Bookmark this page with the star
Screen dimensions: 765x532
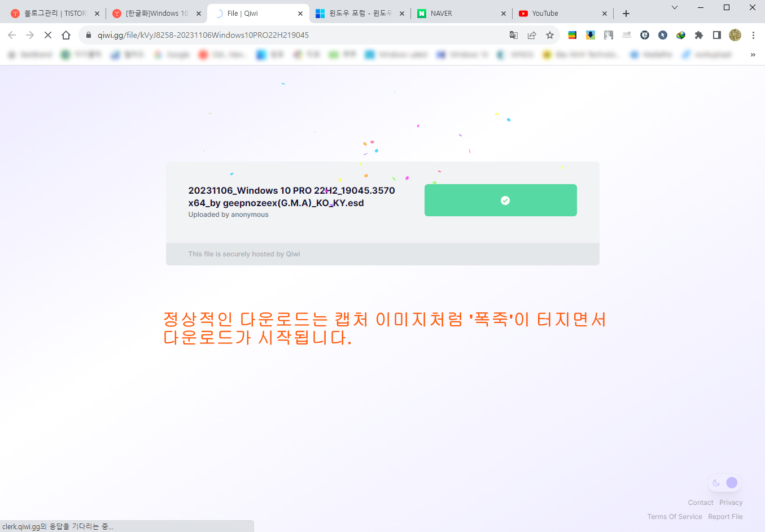(550, 35)
